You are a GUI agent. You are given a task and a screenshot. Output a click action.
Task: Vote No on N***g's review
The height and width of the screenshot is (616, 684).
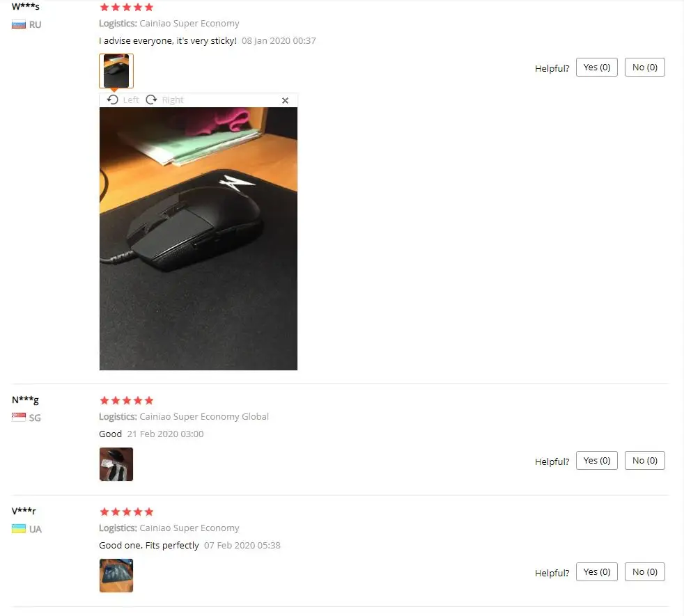pyautogui.click(x=645, y=460)
